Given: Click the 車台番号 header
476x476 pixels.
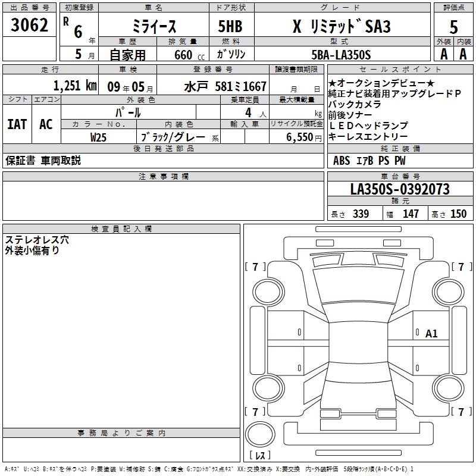Looking at the screenshot, I should click(x=400, y=176).
